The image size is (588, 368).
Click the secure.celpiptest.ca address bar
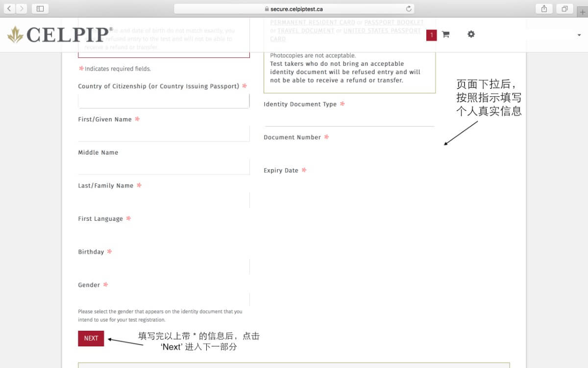coord(294,9)
